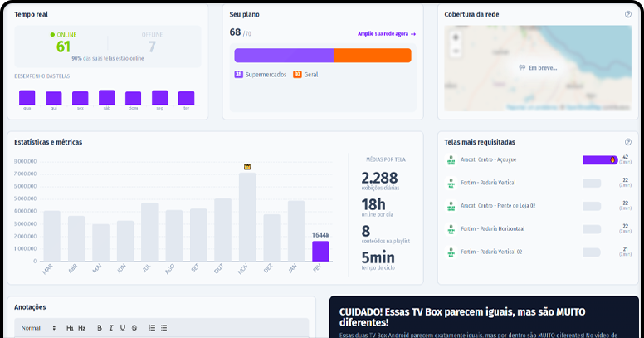Toggle underline formatting in the notes editor
Viewport: 644px width, 338px height.
pos(122,328)
